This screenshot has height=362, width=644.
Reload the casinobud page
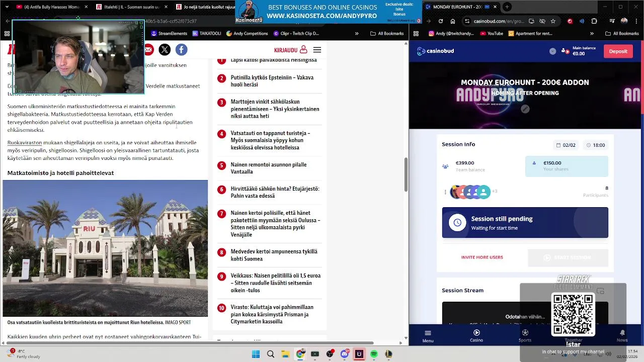point(441,21)
